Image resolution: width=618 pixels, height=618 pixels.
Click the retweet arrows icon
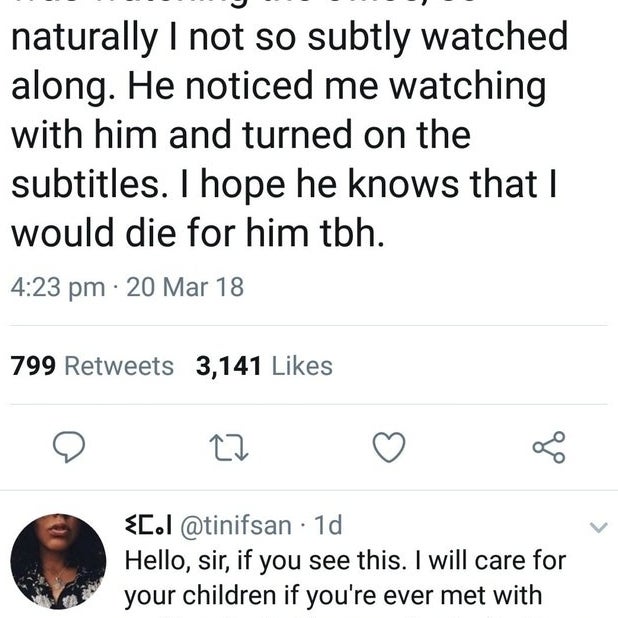(227, 447)
